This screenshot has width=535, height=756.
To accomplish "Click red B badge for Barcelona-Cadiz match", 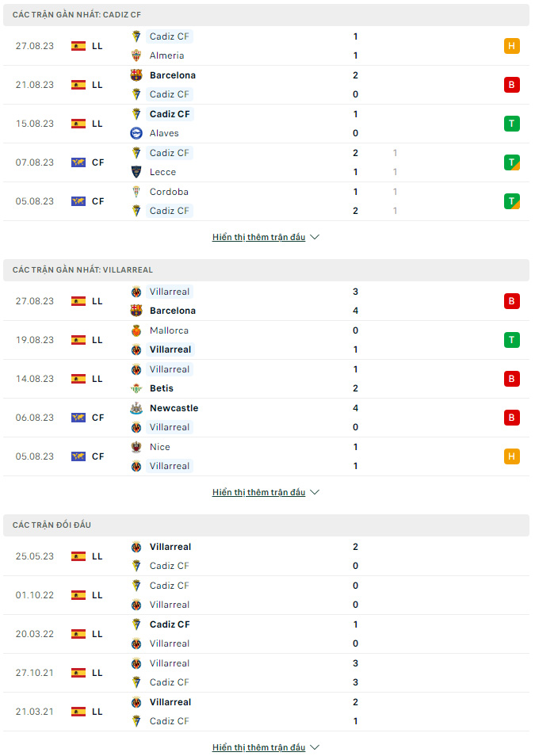I will click(x=511, y=85).
